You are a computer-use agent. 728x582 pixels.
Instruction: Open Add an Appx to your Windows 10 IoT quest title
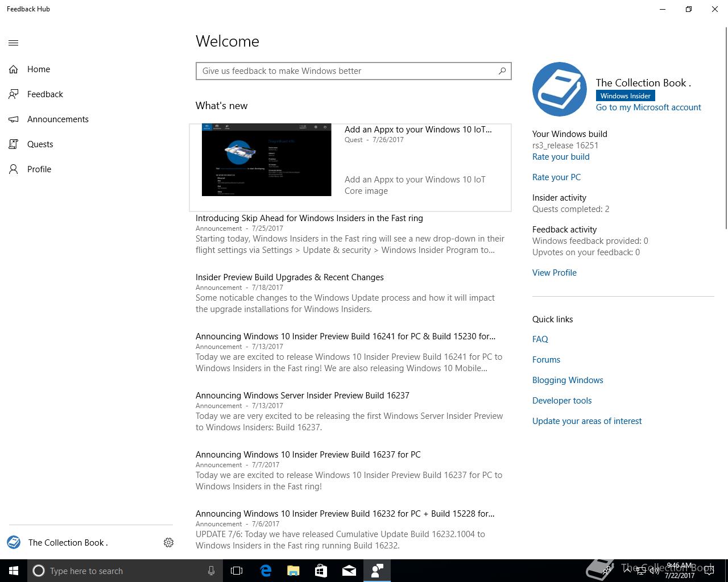point(418,130)
